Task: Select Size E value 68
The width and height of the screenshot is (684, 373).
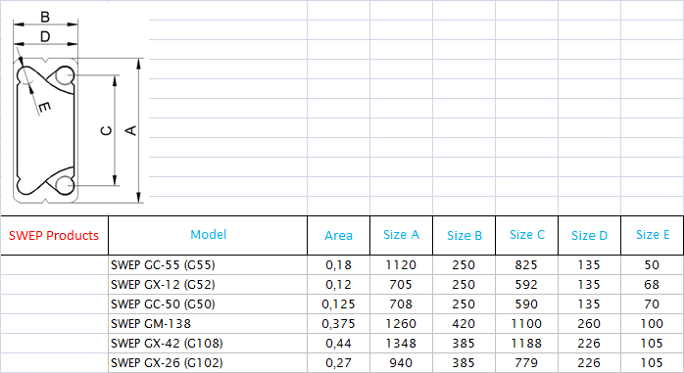Action: click(652, 284)
